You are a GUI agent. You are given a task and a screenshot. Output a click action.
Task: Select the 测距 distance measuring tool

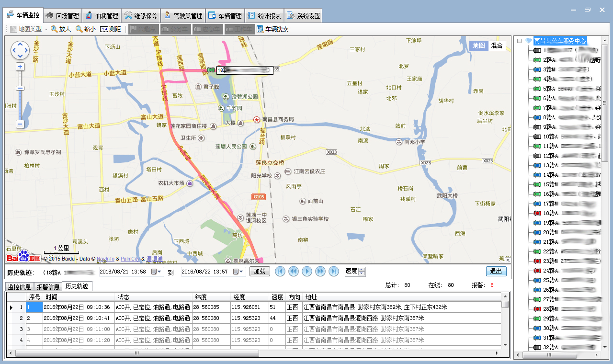[110, 29]
